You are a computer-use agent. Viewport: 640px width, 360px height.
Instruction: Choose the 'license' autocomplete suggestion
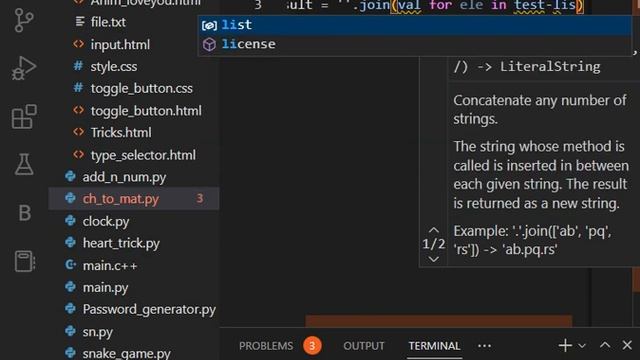point(415,44)
